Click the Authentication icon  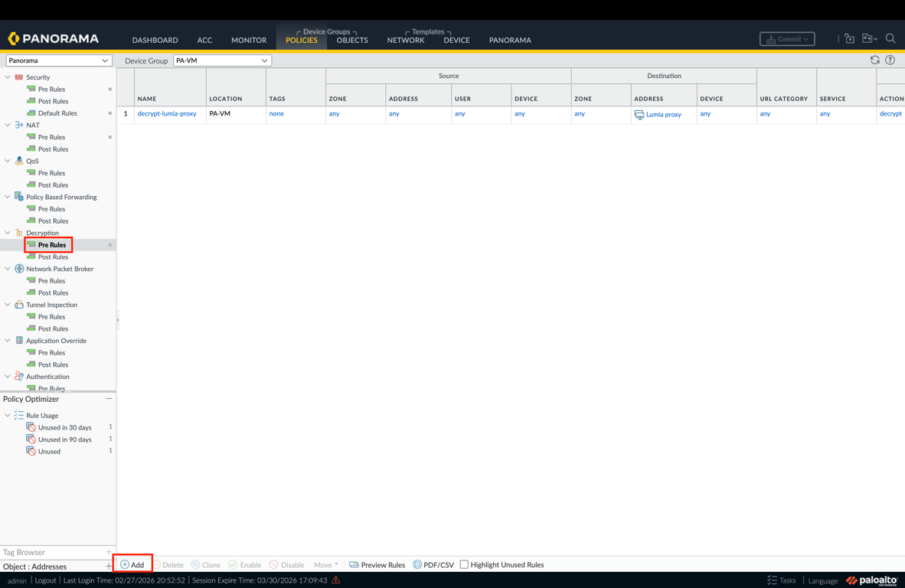click(19, 376)
